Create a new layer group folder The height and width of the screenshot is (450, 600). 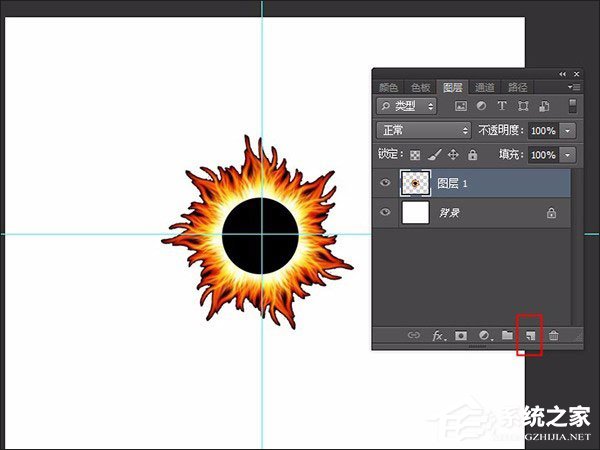coord(507,337)
